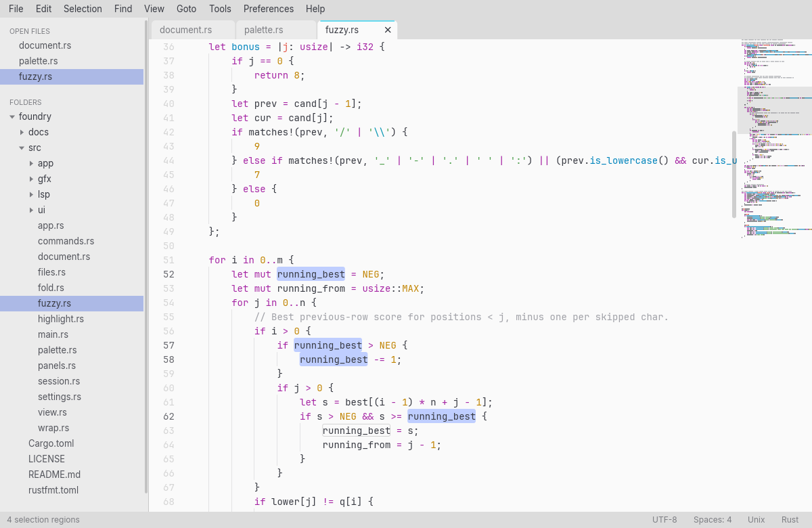Select document.rs under Open Files

72,45
